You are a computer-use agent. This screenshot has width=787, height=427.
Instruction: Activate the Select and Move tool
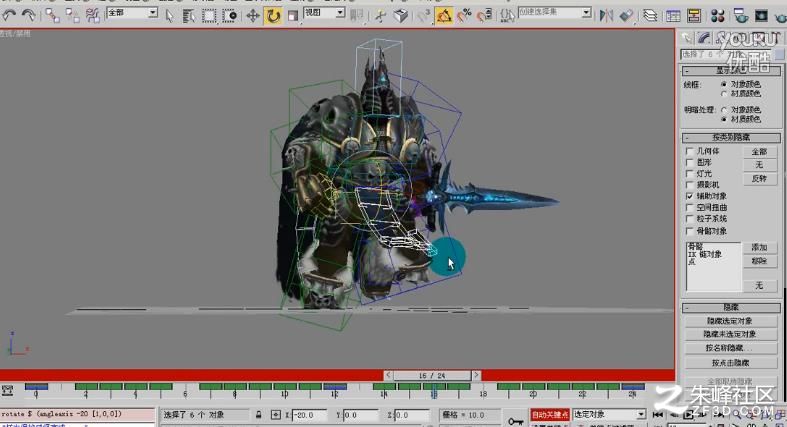point(252,16)
